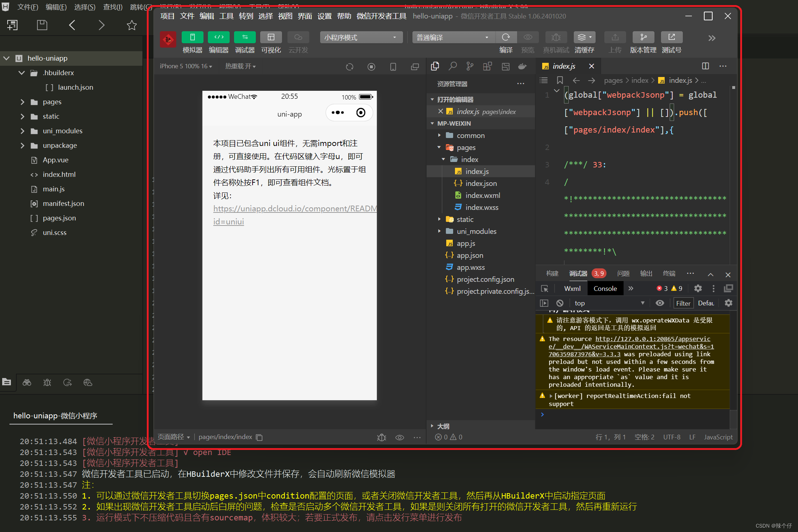Toggle the 编辑器 editor panel button

tap(218, 37)
